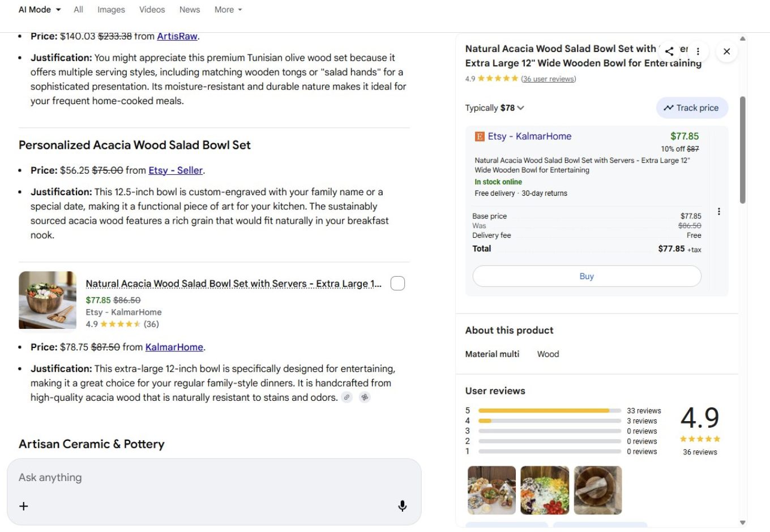Open the 36 user reviews link
The height and width of the screenshot is (532, 770).
tap(548, 79)
